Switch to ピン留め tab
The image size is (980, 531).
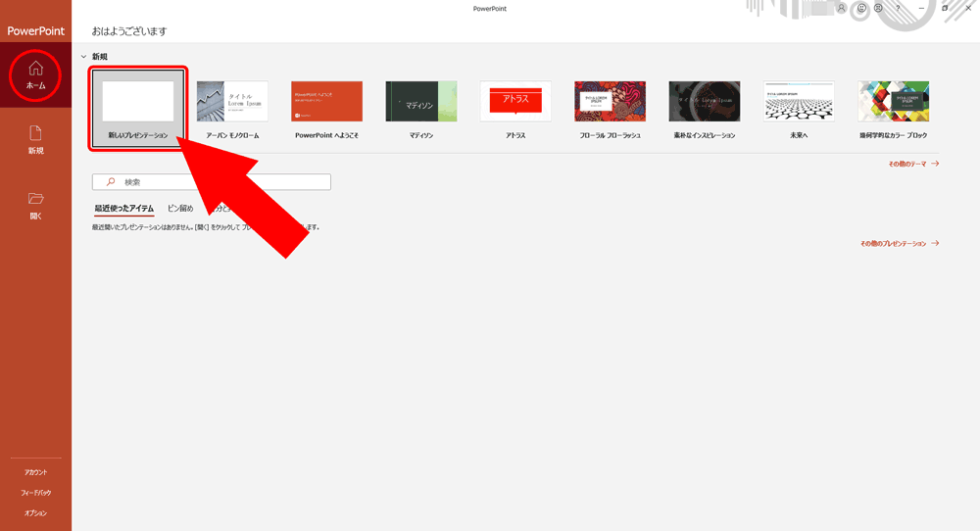click(x=180, y=209)
